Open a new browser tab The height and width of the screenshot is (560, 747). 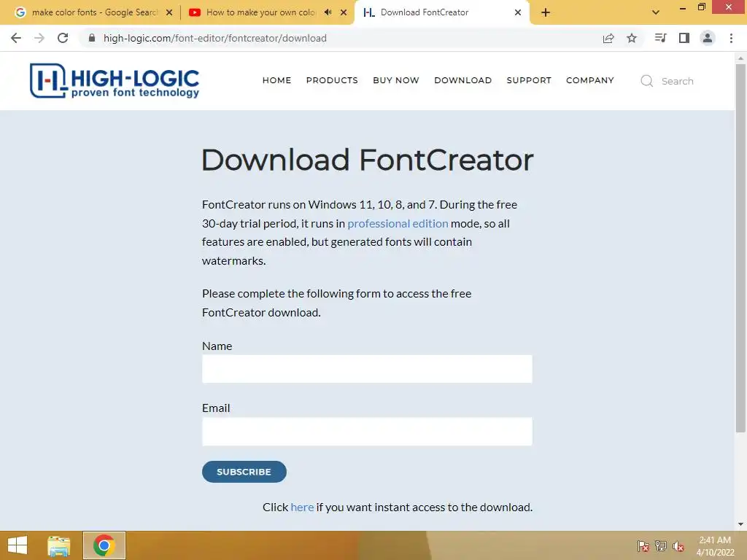click(546, 12)
